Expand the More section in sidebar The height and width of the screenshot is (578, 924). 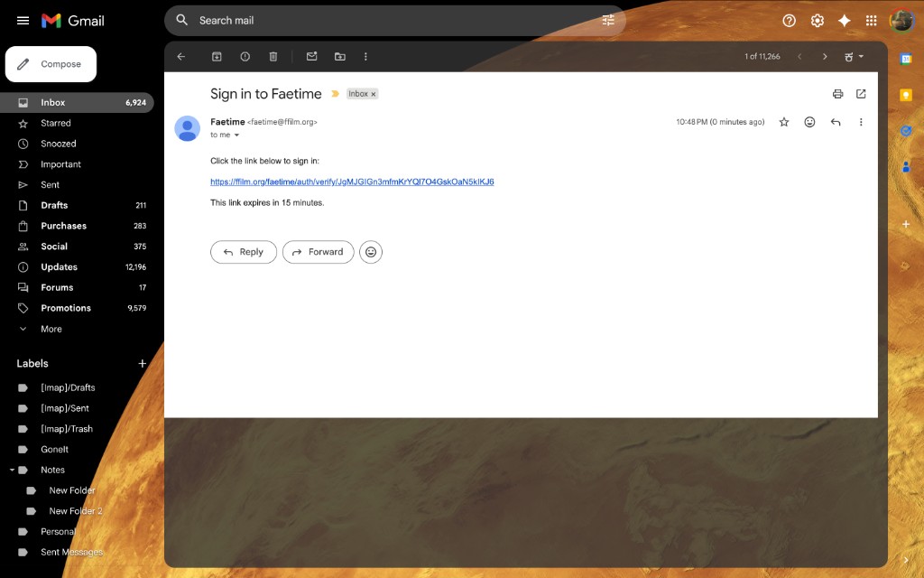[51, 329]
